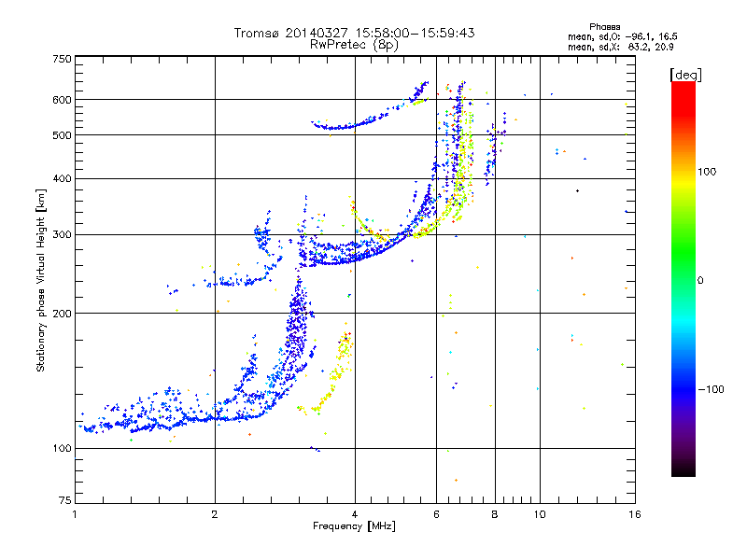Click the x-axis label '10'
The height and width of the screenshot is (560, 747).
click(x=540, y=514)
